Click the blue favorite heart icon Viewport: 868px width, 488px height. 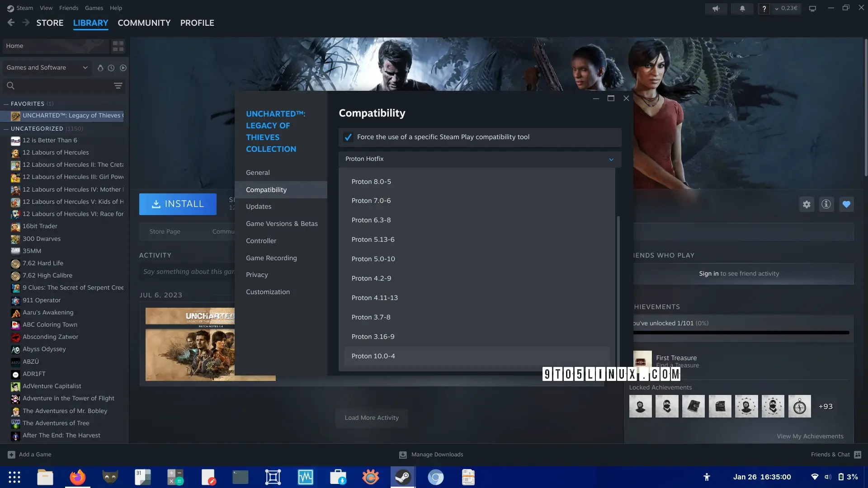(x=846, y=204)
